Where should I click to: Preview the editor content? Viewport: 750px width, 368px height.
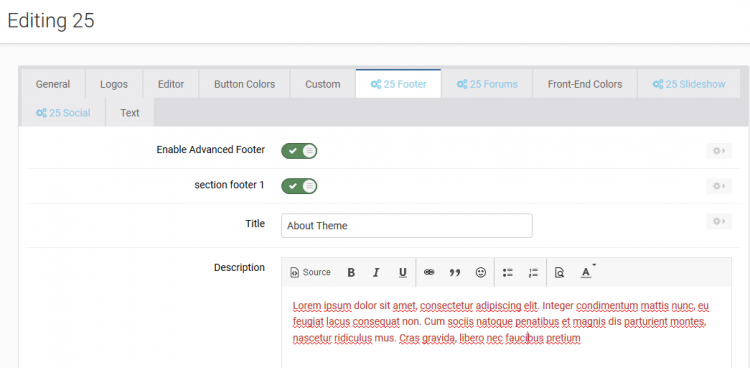pyautogui.click(x=559, y=272)
